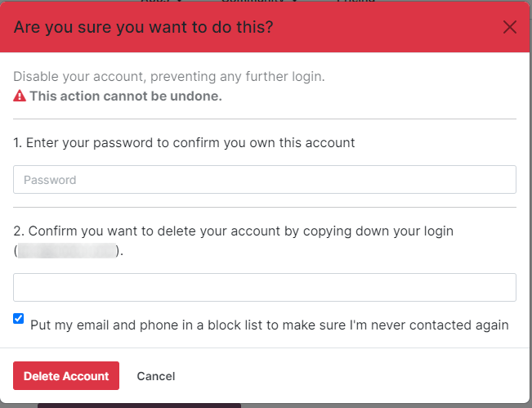Click the 'Enter your password' step label

pos(184,142)
